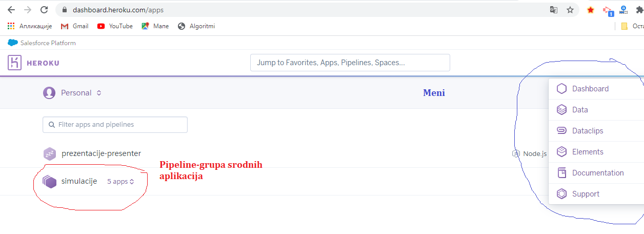Expand the 5 apps dropdown

point(121,182)
